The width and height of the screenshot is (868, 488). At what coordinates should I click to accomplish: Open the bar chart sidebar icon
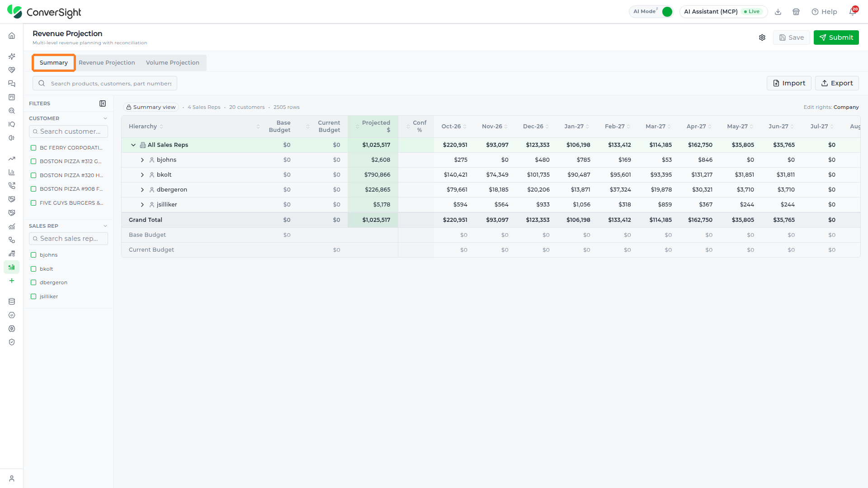click(12, 172)
